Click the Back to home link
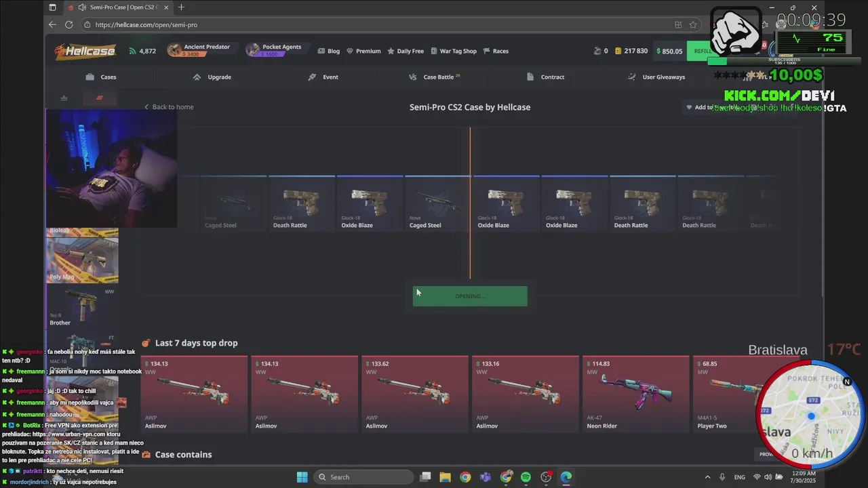The width and height of the screenshot is (868, 488). click(x=169, y=107)
